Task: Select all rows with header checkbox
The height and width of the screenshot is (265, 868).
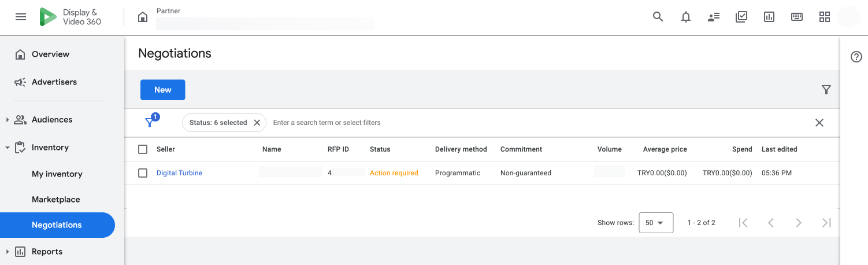Action: click(x=143, y=149)
